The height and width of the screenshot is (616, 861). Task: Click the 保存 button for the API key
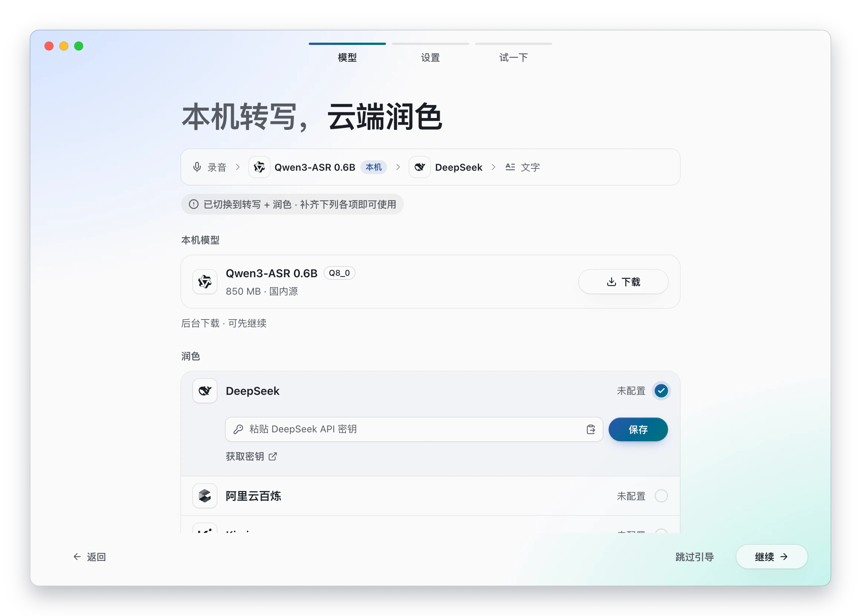pyautogui.click(x=638, y=429)
